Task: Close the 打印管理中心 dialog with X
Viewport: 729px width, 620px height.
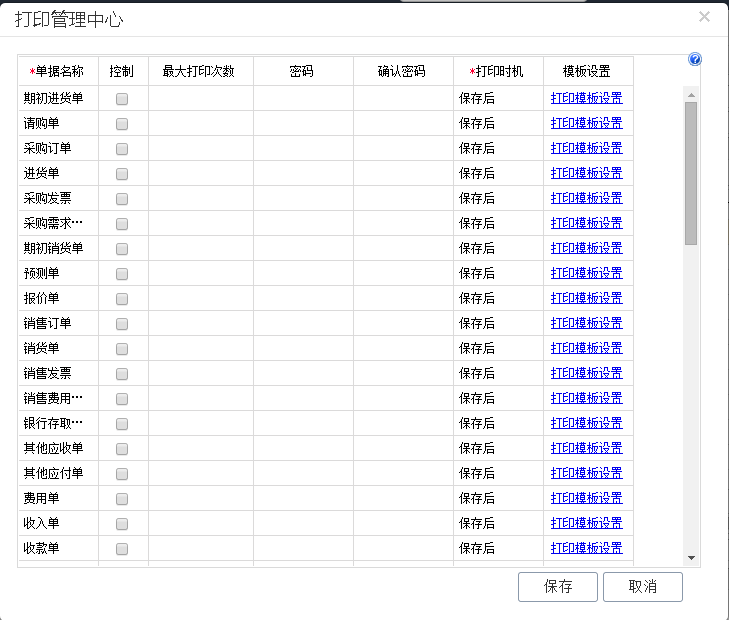Action: click(x=704, y=16)
